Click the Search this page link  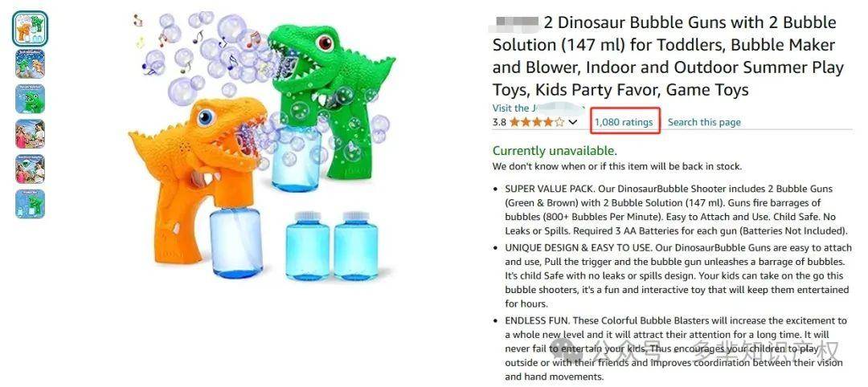pyautogui.click(x=704, y=122)
